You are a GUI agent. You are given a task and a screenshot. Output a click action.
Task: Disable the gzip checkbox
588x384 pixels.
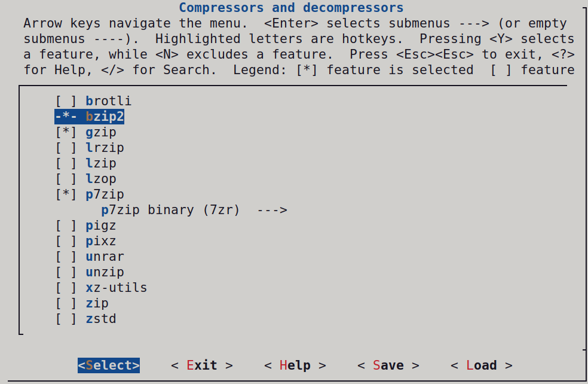coord(66,132)
